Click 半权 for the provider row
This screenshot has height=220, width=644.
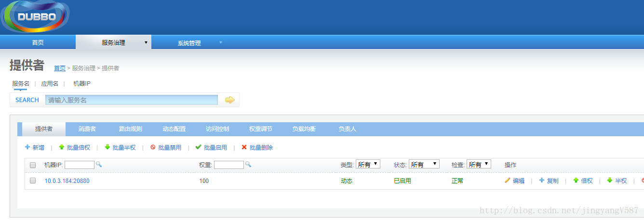click(x=621, y=181)
